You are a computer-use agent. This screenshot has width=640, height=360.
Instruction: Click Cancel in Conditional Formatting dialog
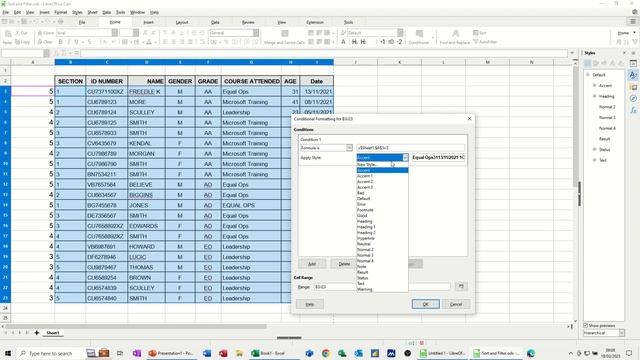click(x=456, y=304)
